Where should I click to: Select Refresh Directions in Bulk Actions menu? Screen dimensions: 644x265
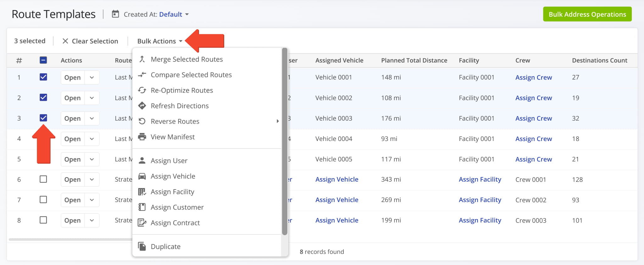pos(207,106)
